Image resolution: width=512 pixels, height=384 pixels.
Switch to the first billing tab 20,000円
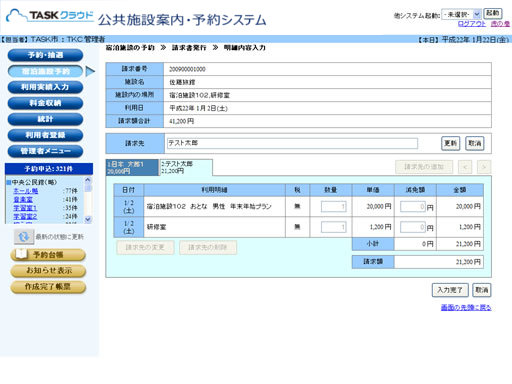point(133,168)
